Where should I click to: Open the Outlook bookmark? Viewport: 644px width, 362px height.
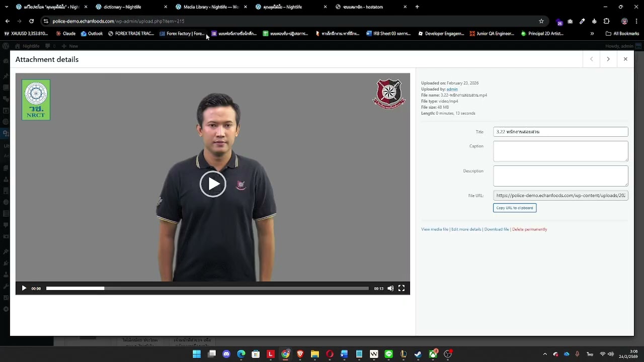(92, 34)
